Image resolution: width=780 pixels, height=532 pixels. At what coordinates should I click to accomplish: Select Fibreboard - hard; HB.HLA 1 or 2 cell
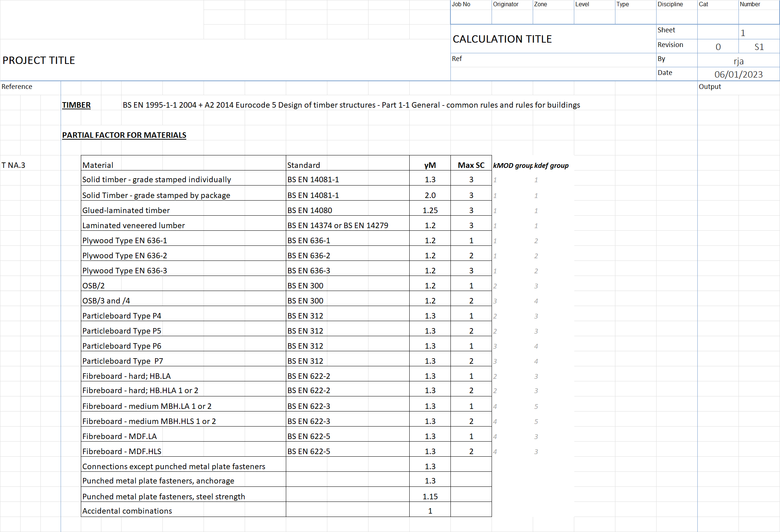(183, 389)
